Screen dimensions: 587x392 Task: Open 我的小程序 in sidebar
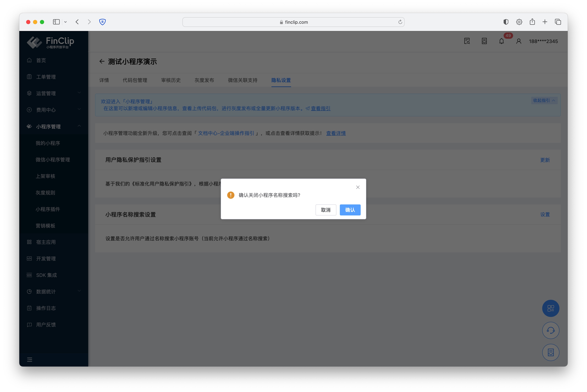48,143
